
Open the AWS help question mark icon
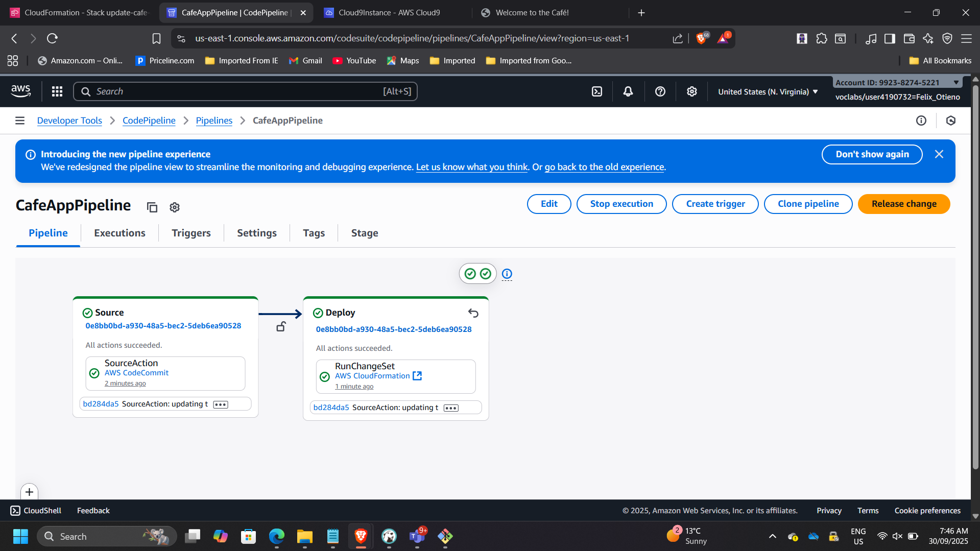tap(660, 91)
